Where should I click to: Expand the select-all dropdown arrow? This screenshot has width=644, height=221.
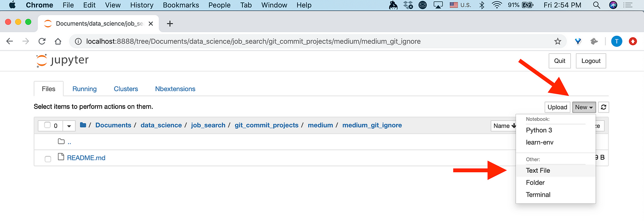tap(69, 126)
